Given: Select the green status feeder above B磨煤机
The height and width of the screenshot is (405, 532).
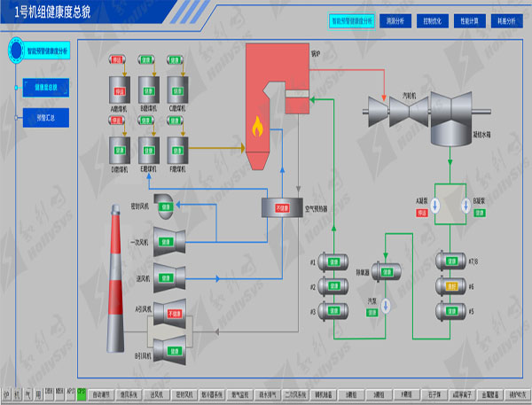Looking at the screenshot, I should pyautogui.click(x=146, y=60).
